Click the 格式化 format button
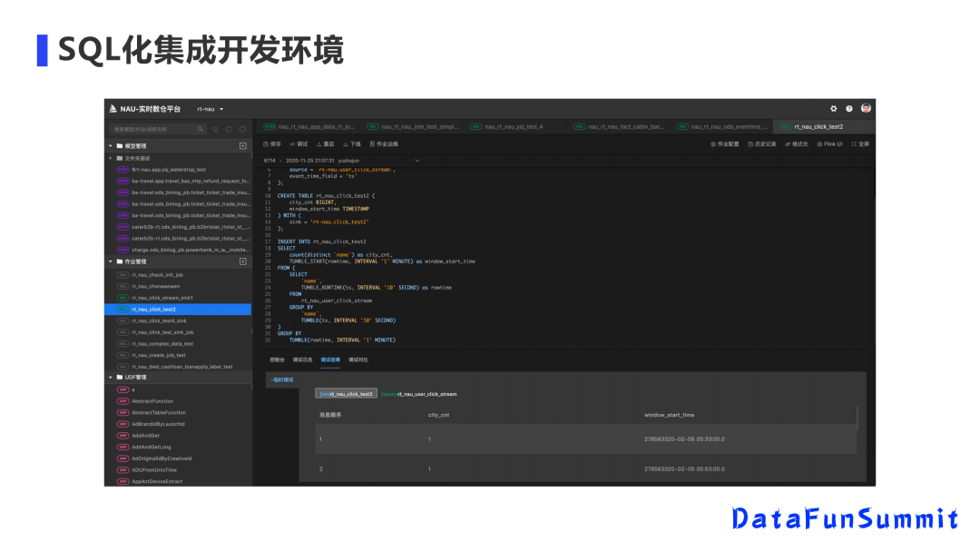This screenshot has height=552, width=980. 797,143
